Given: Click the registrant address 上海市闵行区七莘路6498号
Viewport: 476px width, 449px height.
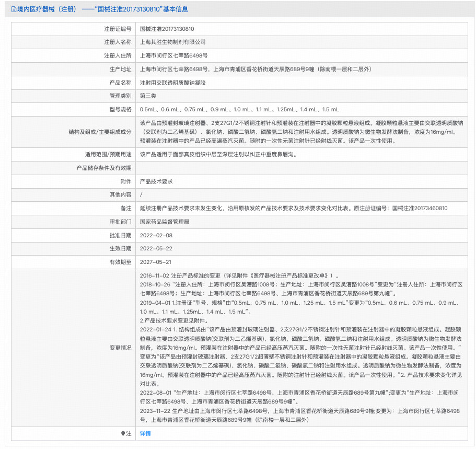Looking at the screenshot, I should click(173, 56).
